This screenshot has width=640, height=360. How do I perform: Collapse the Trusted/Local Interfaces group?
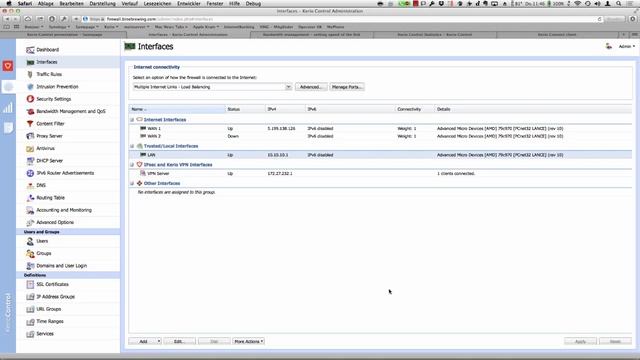tap(132, 146)
